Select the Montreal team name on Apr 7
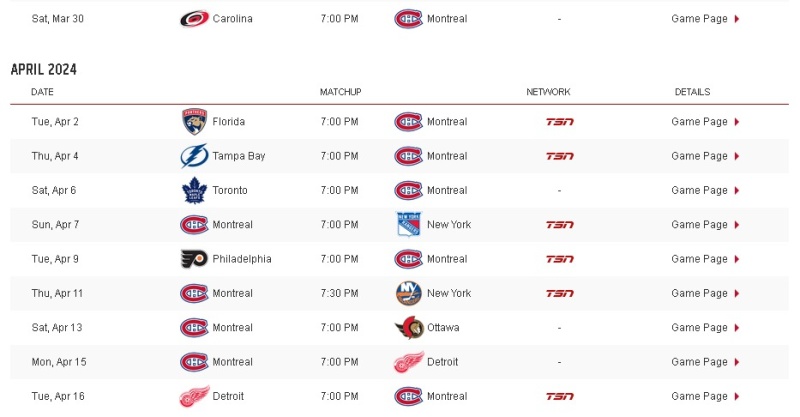 (233, 225)
